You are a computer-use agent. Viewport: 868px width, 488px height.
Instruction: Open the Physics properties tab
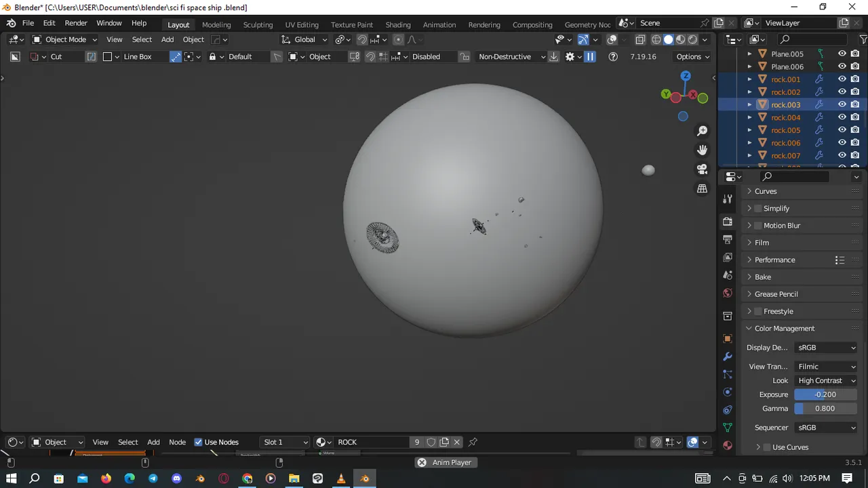(x=728, y=392)
